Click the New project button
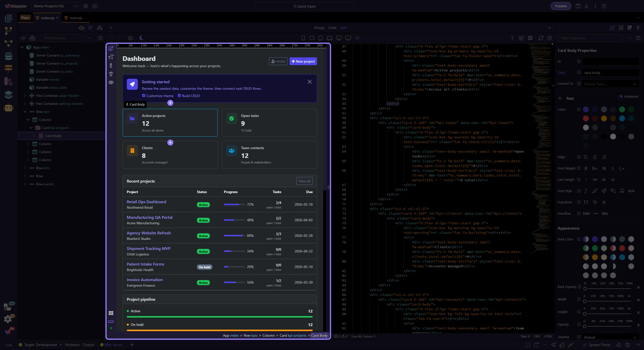Viewport: 644px width, 350px height. point(303,61)
